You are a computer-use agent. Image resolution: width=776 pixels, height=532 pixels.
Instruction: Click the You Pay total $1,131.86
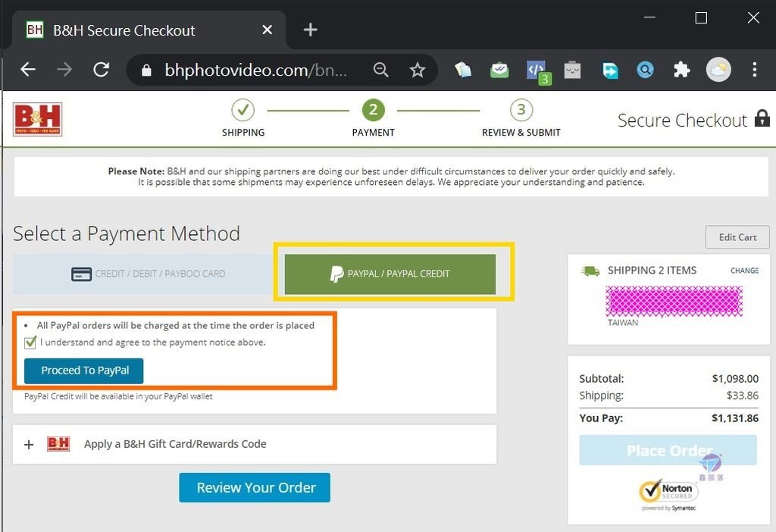(x=735, y=418)
